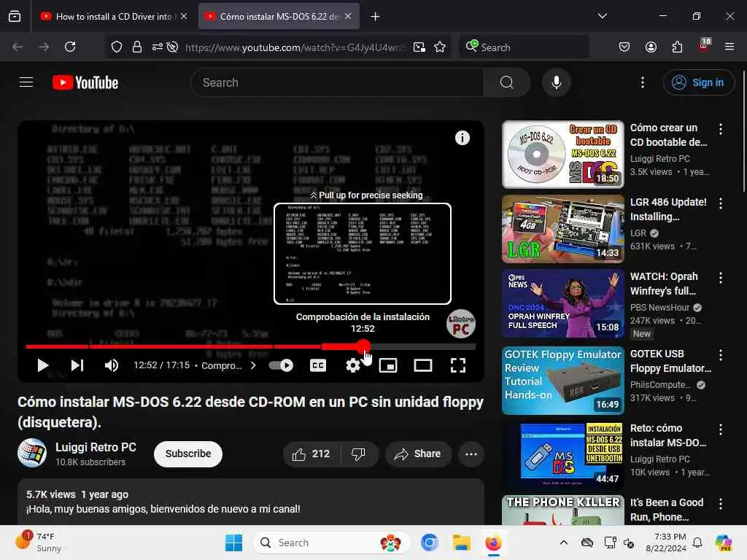Click Sign in button
The image size is (747, 560).
point(698,82)
